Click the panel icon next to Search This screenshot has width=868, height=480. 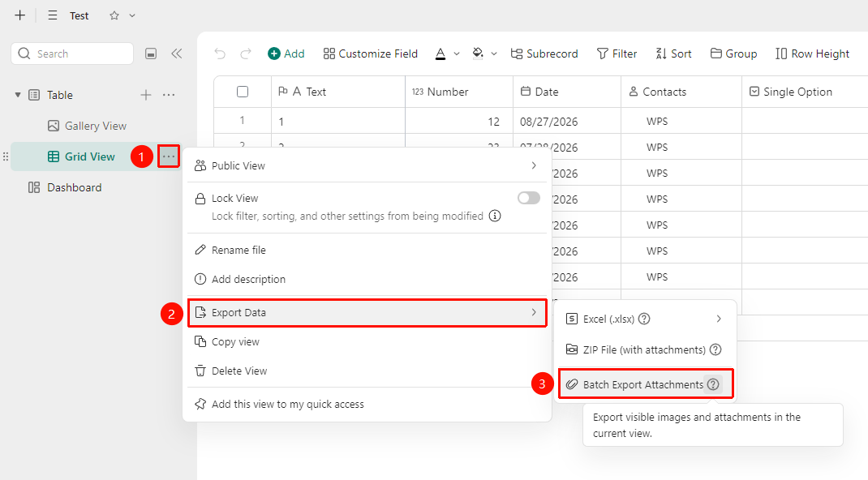151,54
